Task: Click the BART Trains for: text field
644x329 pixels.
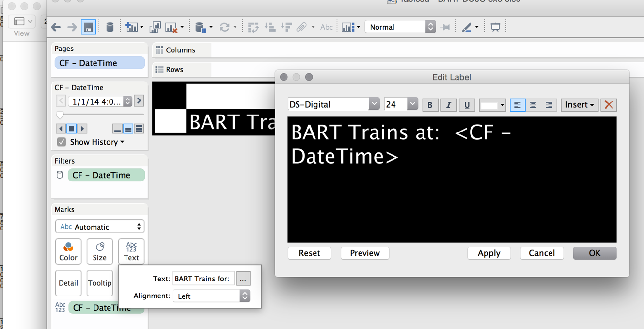Action: pyautogui.click(x=204, y=279)
